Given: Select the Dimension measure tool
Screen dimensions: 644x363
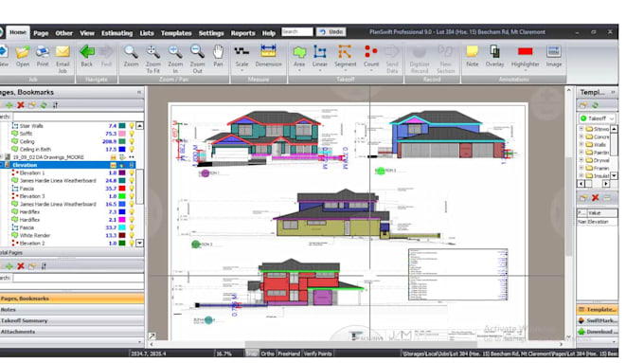Looking at the screenshot, I should pyautogui.click(x=268, y=56).
